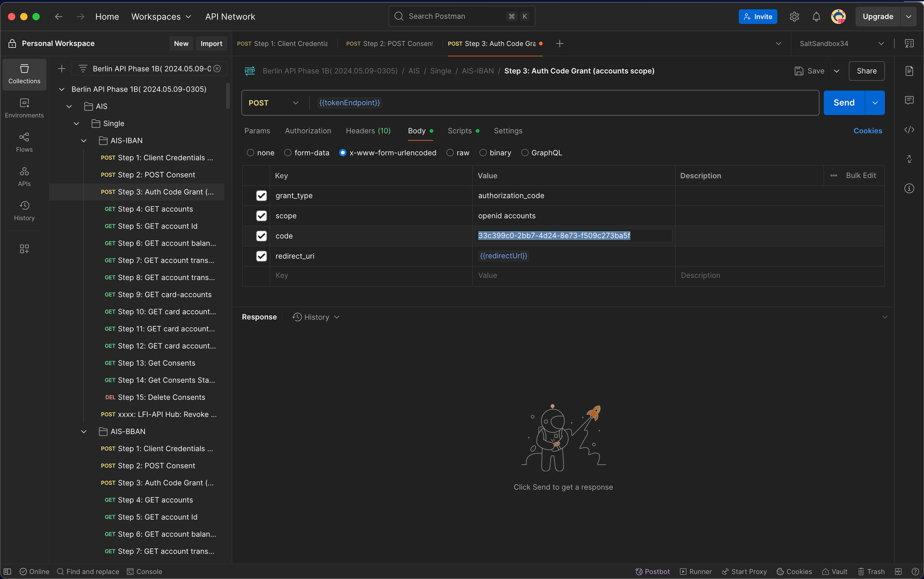Switch to the Params tab
The image size is (924, 579).
(257, 131)
